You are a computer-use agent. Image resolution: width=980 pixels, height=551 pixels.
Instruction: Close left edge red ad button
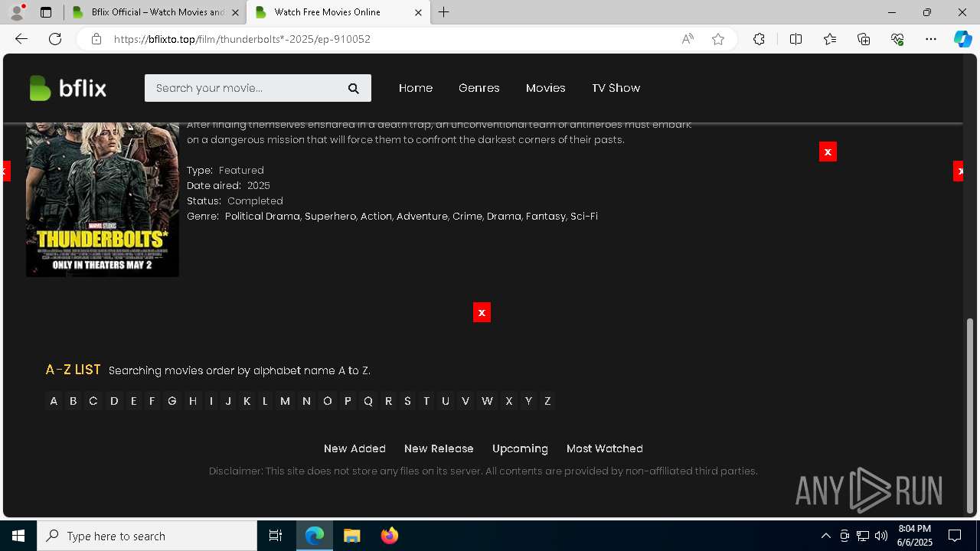click(6, 171)
